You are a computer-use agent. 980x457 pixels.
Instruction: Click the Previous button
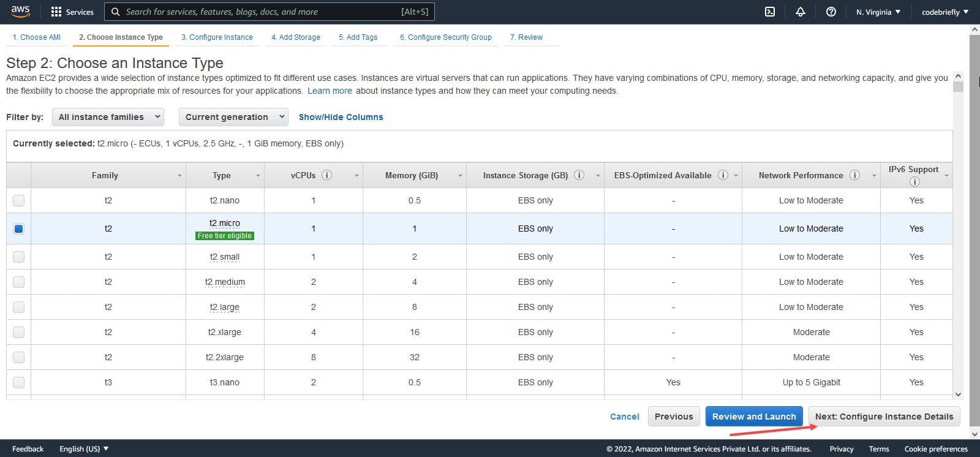coord(674,417)
